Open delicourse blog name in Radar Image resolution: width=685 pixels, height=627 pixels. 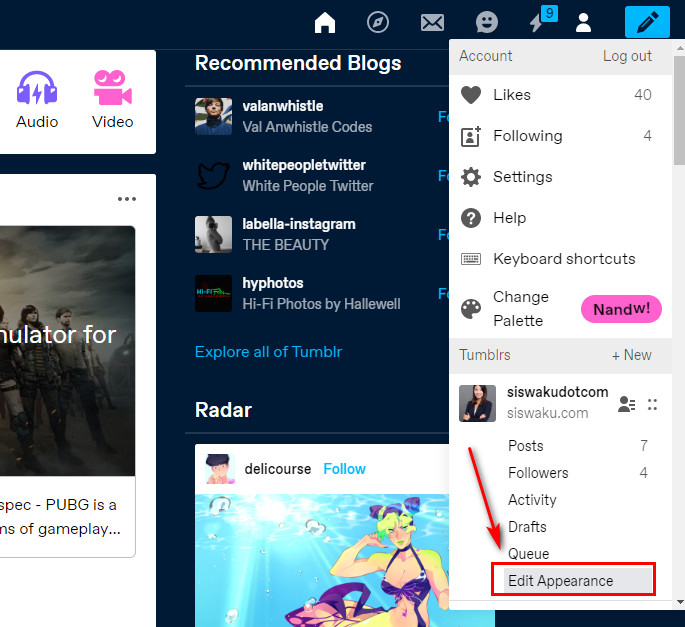pos(277,469)
